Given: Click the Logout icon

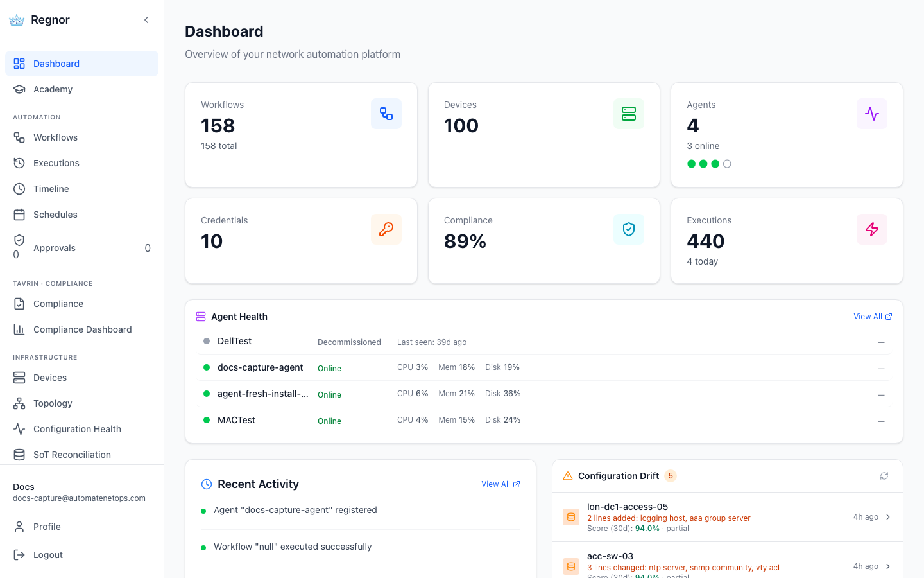Looking at the screenshot, I should click(19, 555).
